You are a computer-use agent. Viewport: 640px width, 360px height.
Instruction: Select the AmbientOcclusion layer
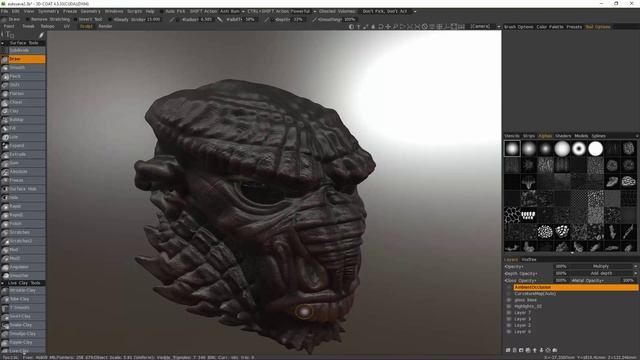576,287
